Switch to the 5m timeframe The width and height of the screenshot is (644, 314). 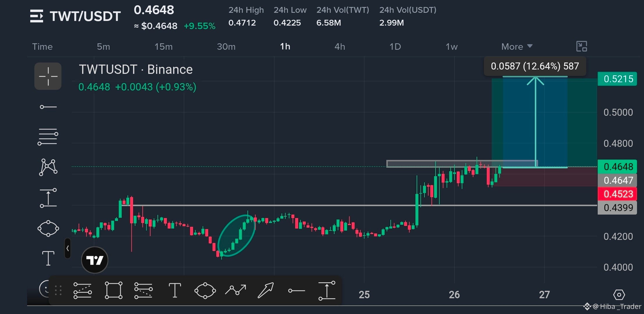pyautogui.click(x=103, y=47)
